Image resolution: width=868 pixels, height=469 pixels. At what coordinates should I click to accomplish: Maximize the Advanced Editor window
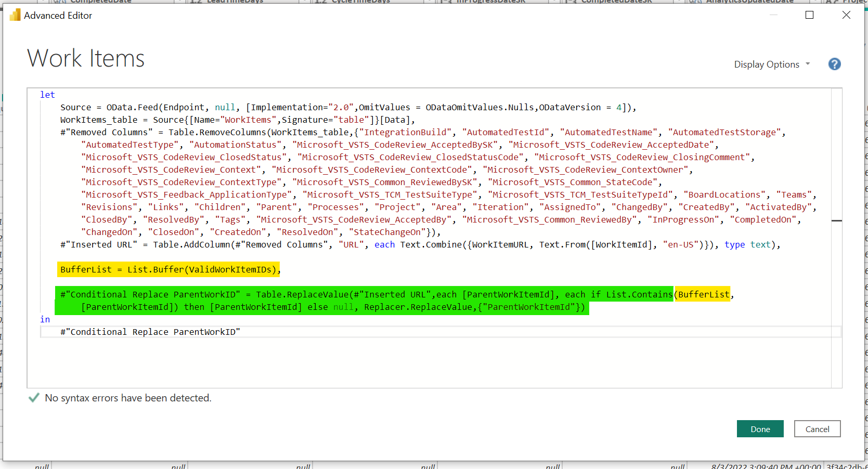[x=809, y=15]
